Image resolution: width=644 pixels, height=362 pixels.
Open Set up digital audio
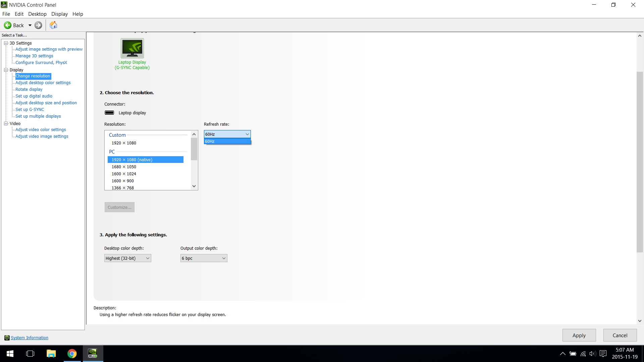pos(34,96)
